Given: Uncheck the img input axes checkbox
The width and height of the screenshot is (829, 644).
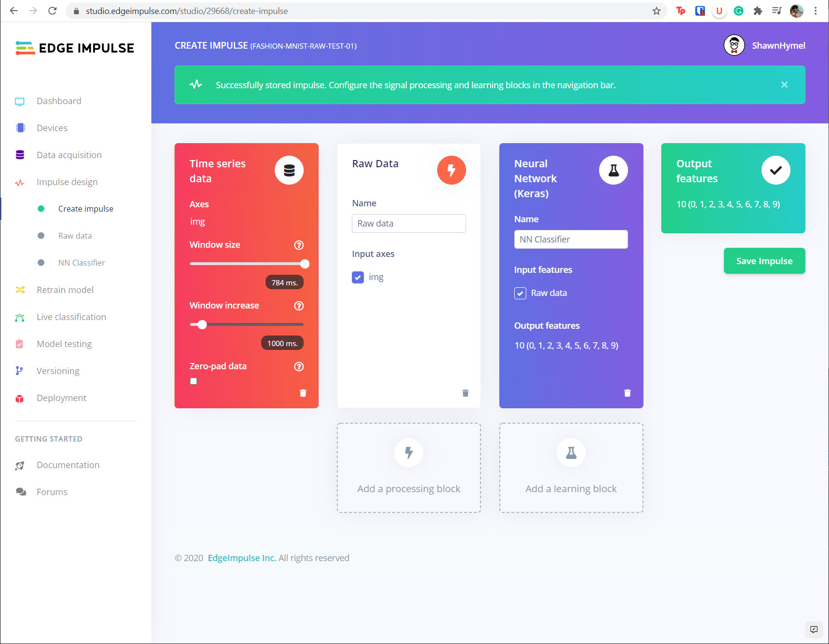Looking at the screenshot, I should [358, 277].
